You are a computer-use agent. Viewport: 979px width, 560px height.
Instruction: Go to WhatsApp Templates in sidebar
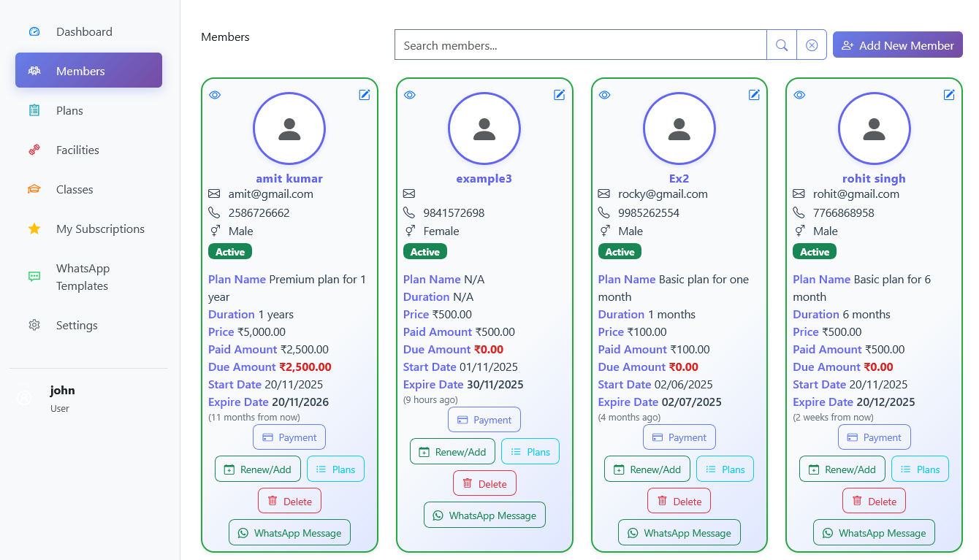pos(83,277)
